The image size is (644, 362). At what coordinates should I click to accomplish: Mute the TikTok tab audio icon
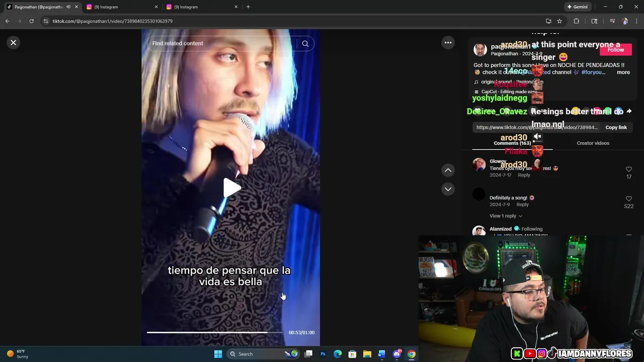pyautogui.click(x=68, y=7)
